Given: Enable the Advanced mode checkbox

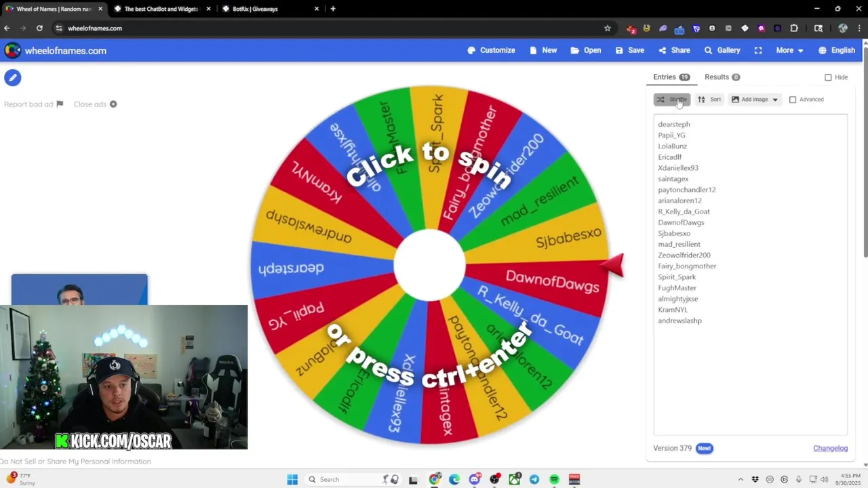Looking at the screenshot, I should [x=793, y=100].
